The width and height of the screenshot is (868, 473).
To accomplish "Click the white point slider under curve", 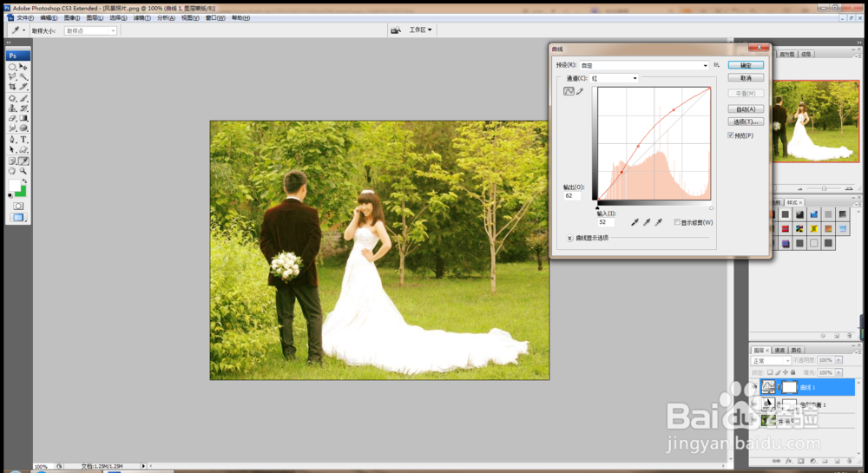I will (712, 208).
